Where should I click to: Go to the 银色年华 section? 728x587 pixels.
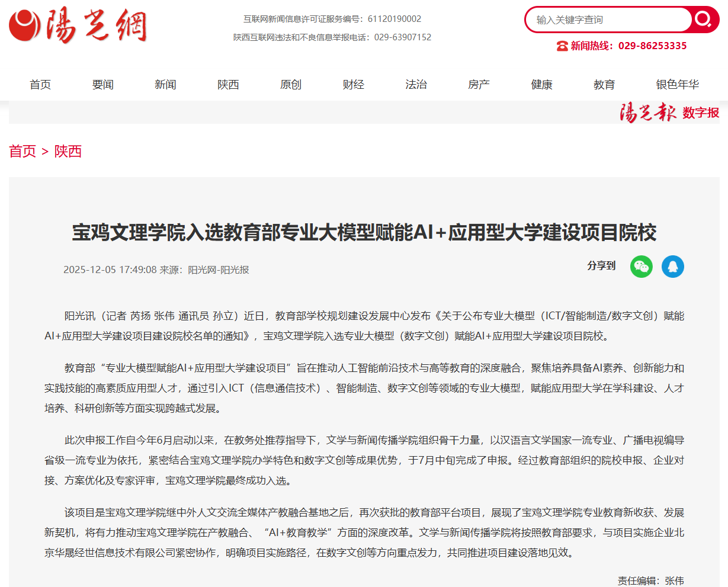[x=677, y=85]
